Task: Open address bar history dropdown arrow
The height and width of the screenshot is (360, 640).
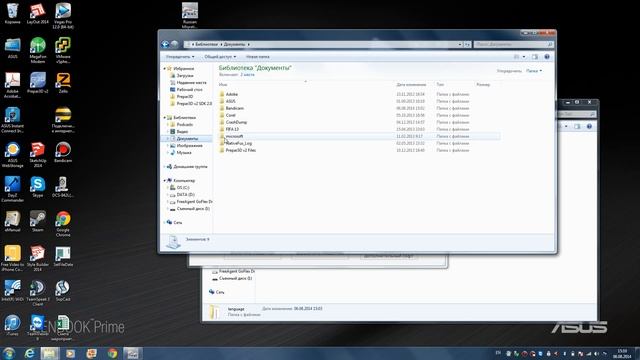Action: [x=460, y=44]
